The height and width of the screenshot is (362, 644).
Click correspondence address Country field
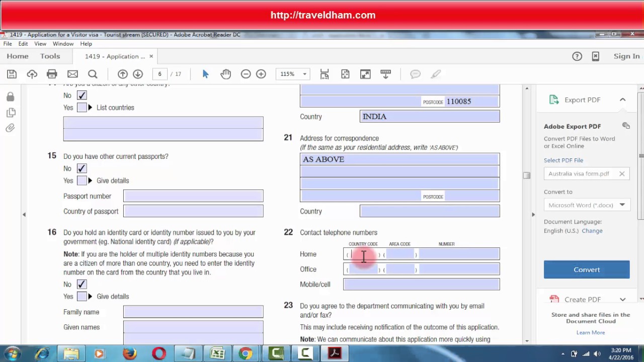click(430, 211)
